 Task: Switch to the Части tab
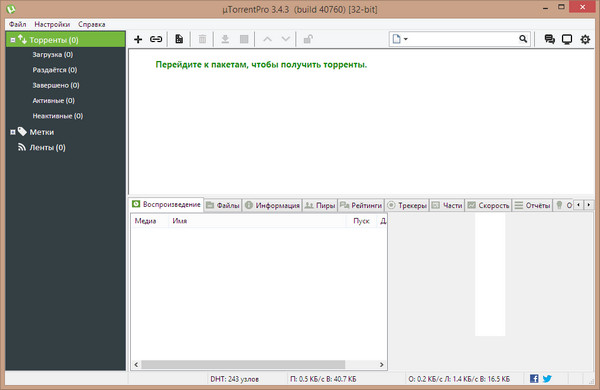(447, 206)
